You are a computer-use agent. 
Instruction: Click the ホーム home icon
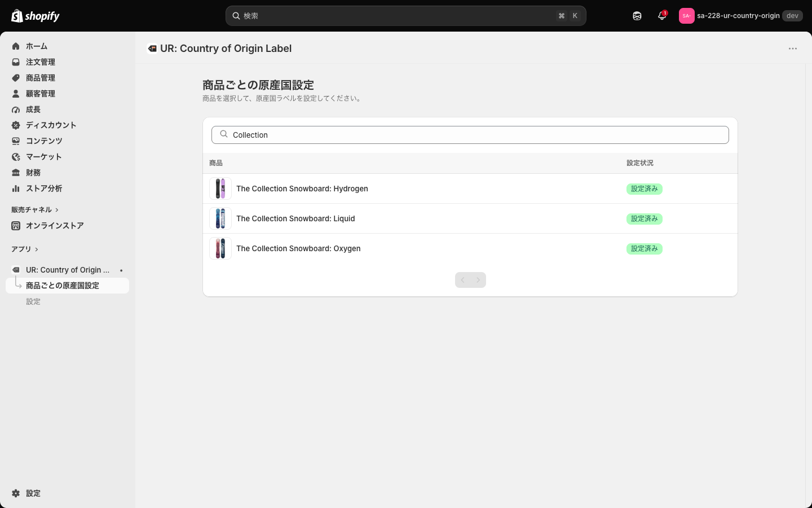(x=16, y=46)
